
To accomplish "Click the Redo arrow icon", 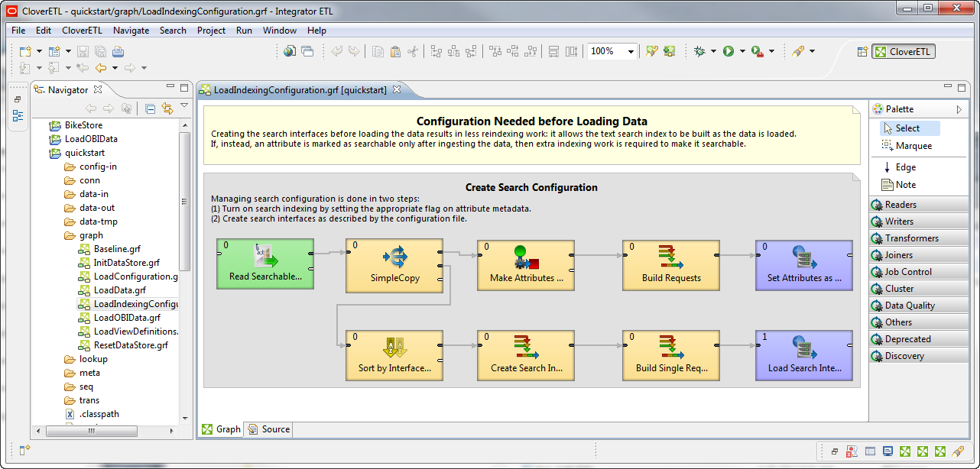I will coord(354,51).
